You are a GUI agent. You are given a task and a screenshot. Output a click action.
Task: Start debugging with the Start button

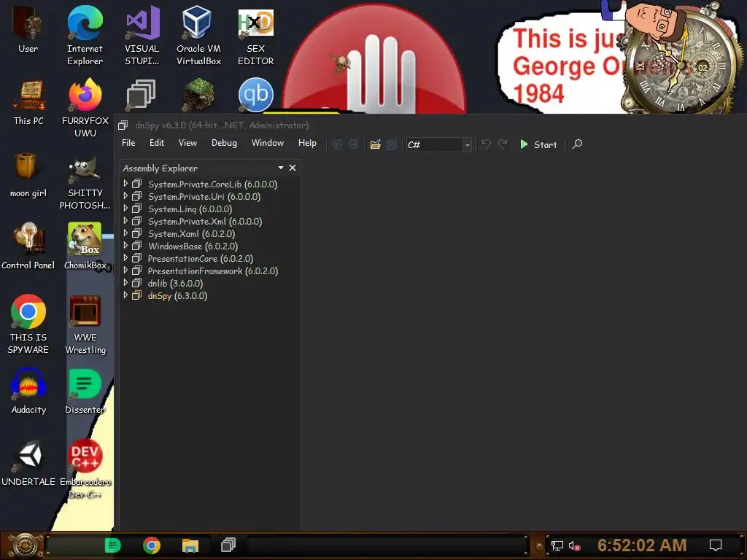pyautogui.click(x=538, y=144)
